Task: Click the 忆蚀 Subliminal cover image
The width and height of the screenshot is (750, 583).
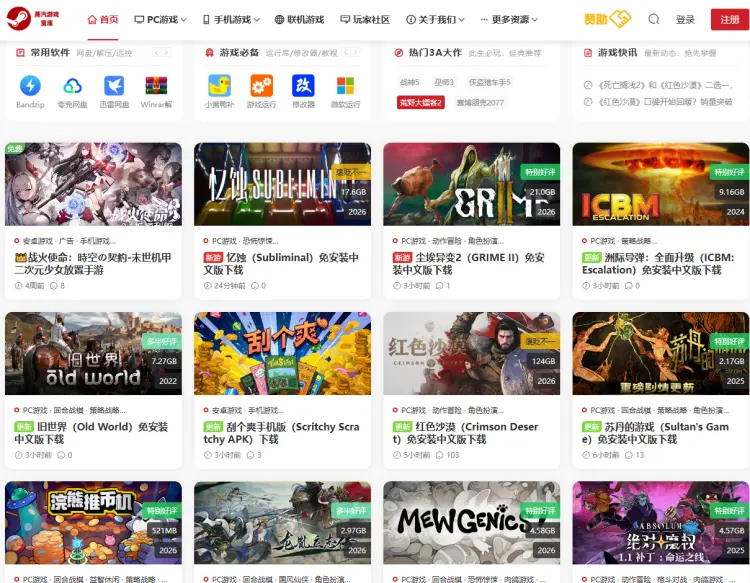Action: 282,184
